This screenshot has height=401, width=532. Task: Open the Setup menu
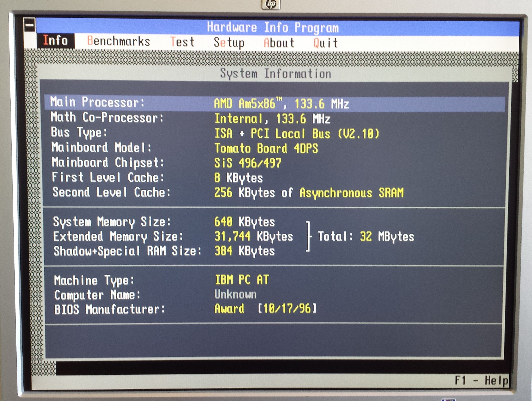(x=229, y=43)
